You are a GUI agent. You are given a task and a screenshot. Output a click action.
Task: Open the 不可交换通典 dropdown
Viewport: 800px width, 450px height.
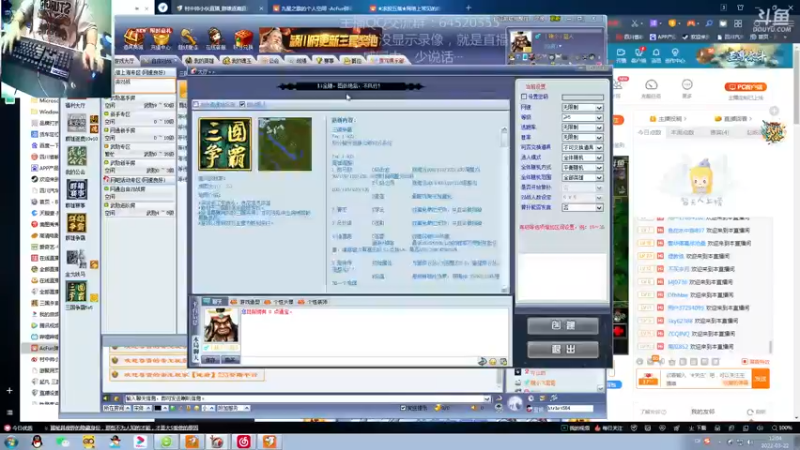(583, 147)
